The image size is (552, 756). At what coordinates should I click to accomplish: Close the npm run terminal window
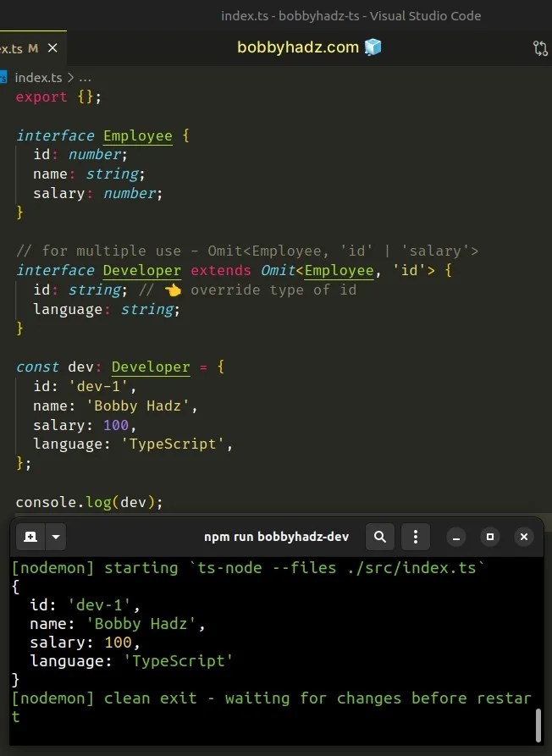click(524, 537)
